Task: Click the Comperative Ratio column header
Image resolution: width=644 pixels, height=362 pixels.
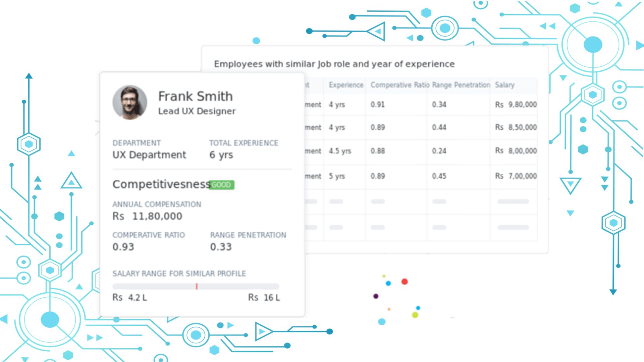Action: 400,85
